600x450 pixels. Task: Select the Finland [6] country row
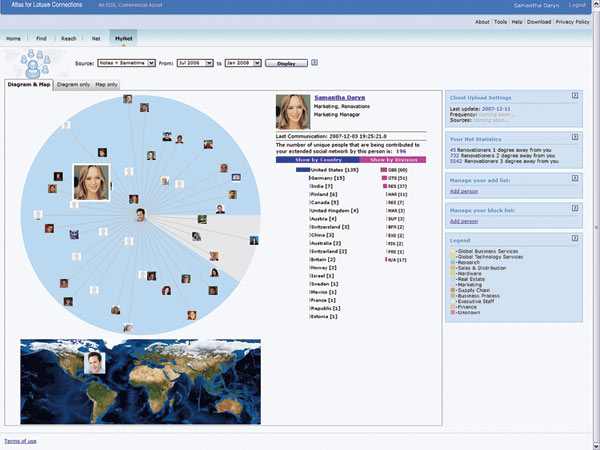pos(323,194)
